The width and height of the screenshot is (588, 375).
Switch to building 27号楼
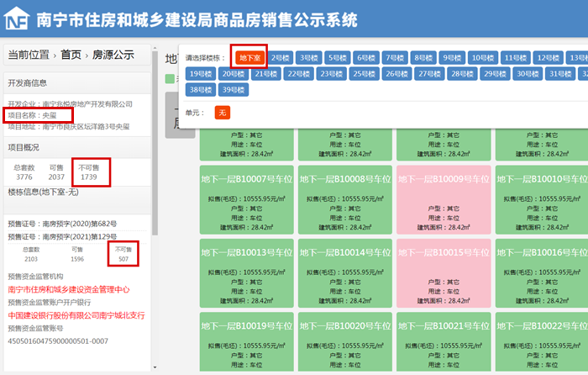(x=430, y=74)
